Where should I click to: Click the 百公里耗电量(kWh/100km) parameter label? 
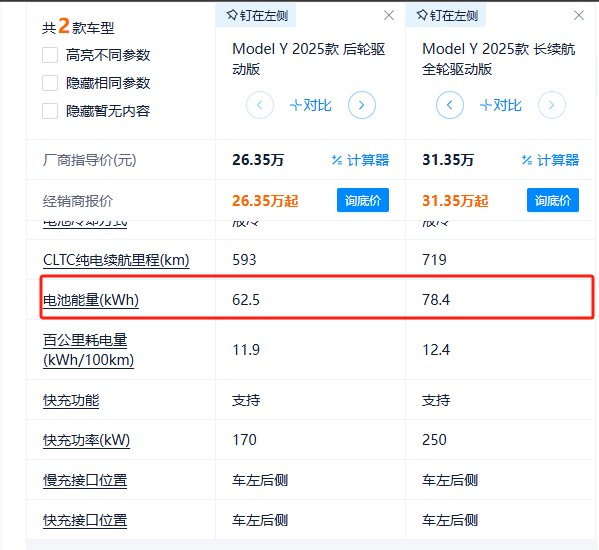tap(89, 350)
